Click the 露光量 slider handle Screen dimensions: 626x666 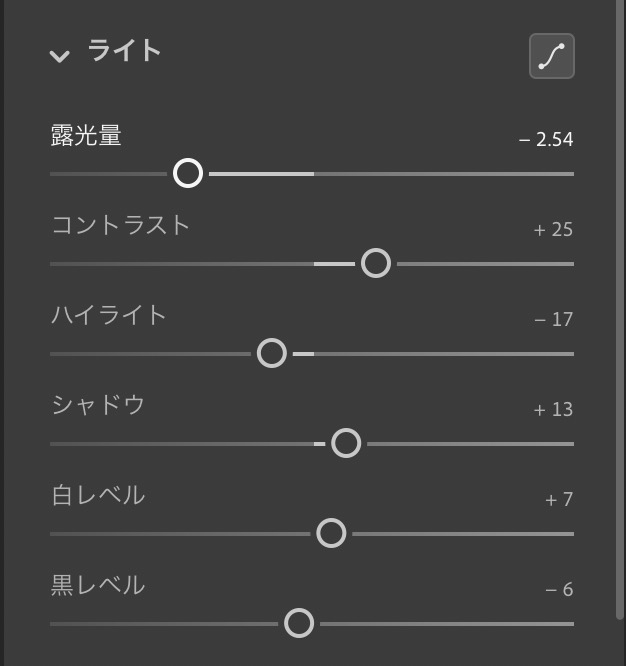188,173
